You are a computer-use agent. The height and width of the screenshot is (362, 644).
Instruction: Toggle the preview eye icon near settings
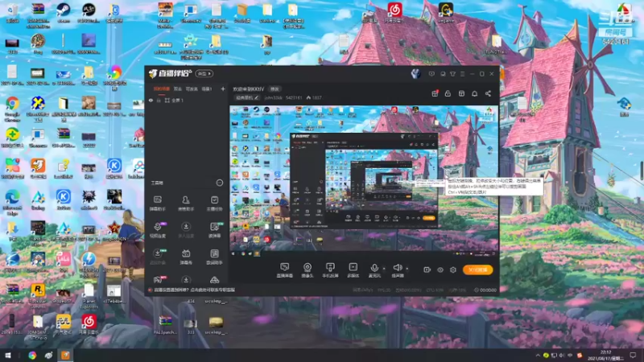(440, 269)
